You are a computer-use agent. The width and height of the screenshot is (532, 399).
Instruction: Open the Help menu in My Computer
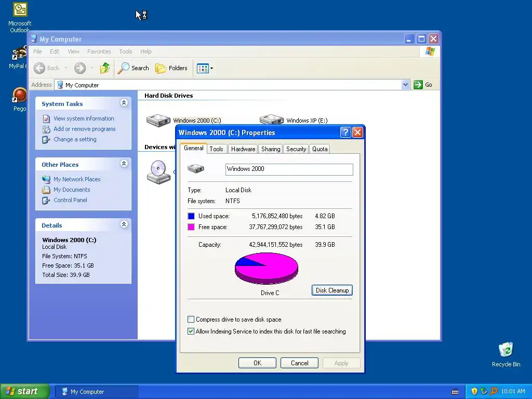click(146, 51)
